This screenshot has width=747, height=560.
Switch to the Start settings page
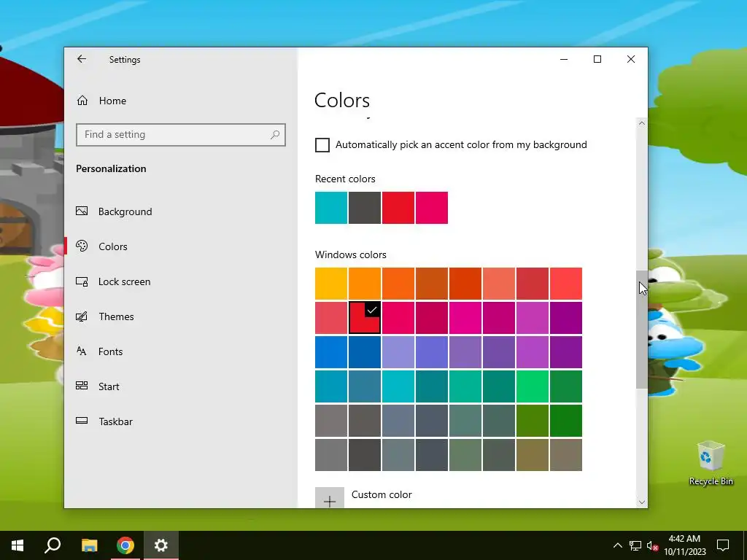tap(109, 386)
